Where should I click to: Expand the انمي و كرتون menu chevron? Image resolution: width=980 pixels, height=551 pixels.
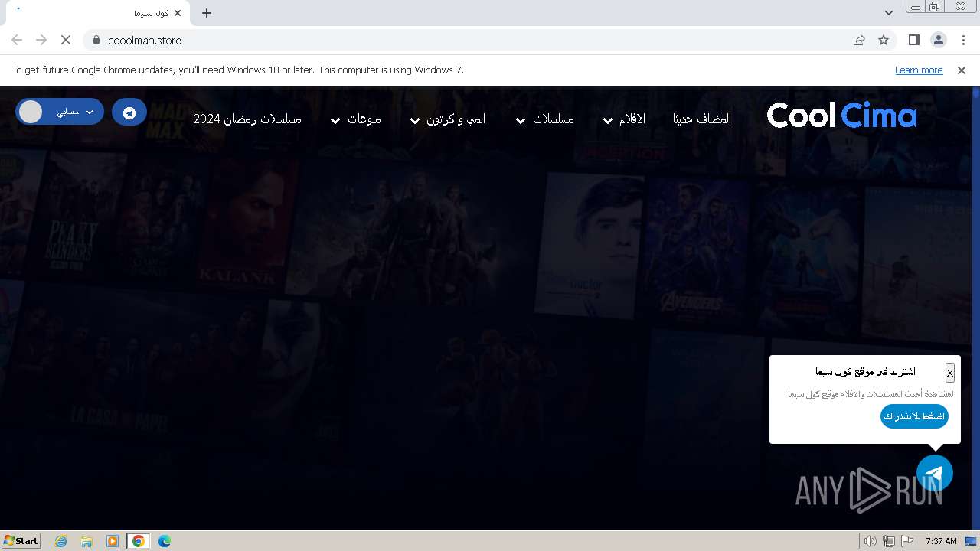(415, 120)
